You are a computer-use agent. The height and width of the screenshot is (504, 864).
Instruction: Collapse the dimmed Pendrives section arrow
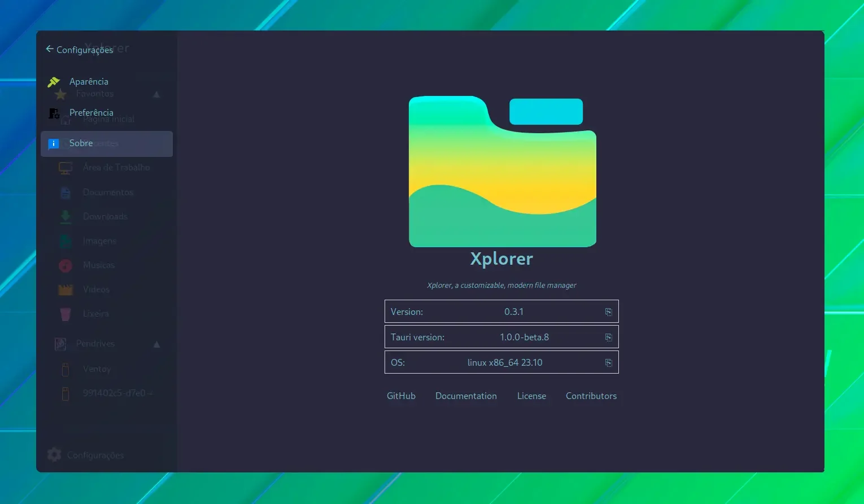click(157, 344)
